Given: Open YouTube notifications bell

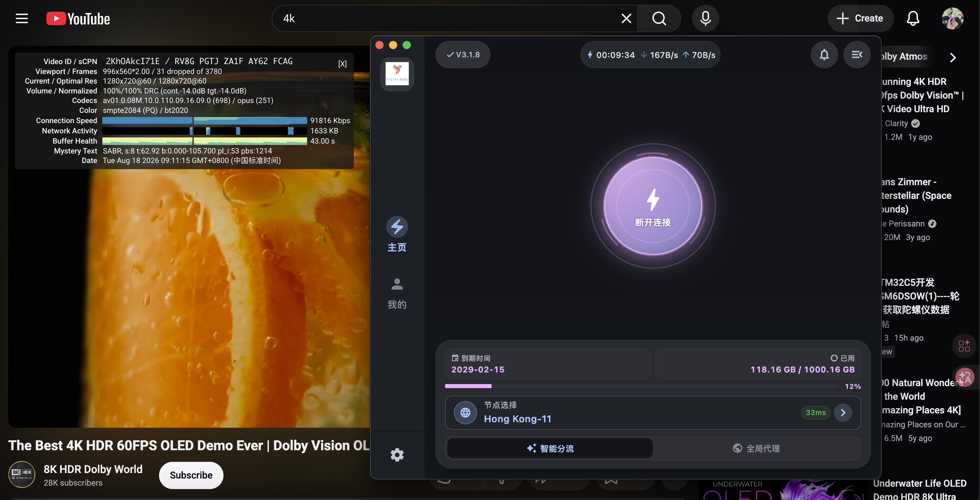Looking at the screenshot, I should click(913, 18).
